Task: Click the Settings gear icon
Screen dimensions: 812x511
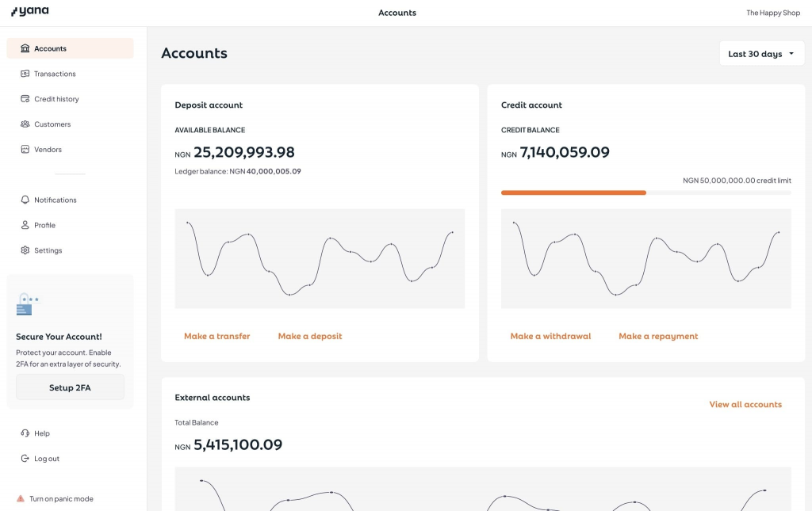Action: pyautogui.click(x=25, y=250)
